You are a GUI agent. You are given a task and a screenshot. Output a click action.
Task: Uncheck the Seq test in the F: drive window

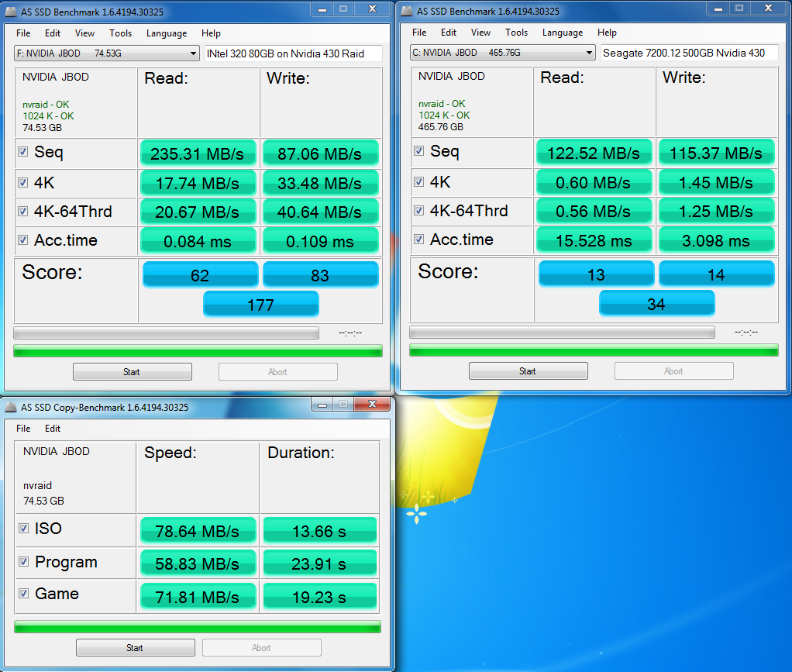click(23, 152)
